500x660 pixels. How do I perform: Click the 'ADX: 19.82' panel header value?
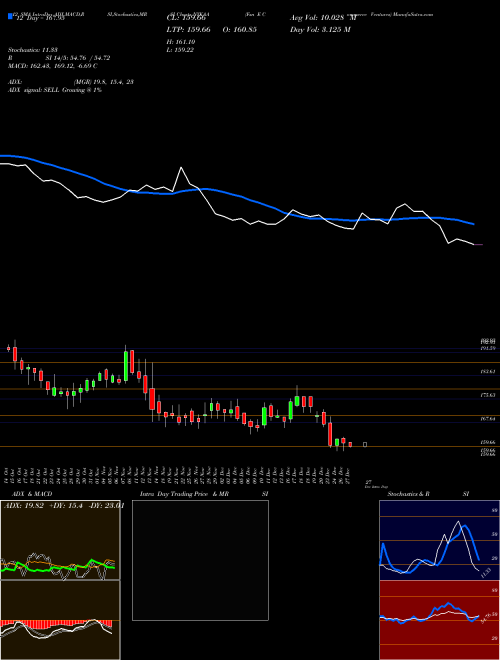click(x=23, y=506)
